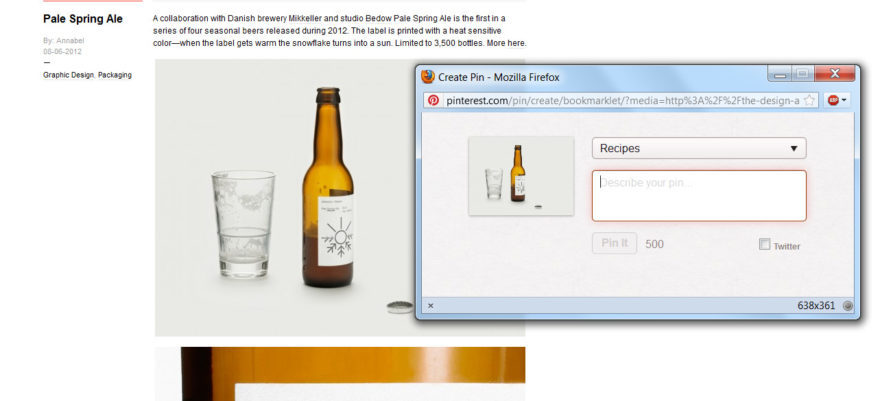Click the pinterest.com URL address field
The height and width of the screenshot is (401, 880).
coord(622,101)
